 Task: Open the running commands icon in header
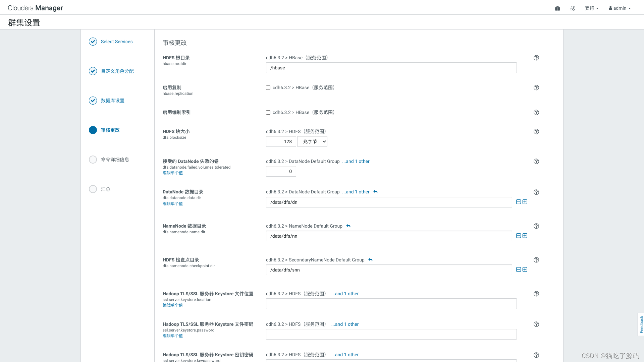572,8
